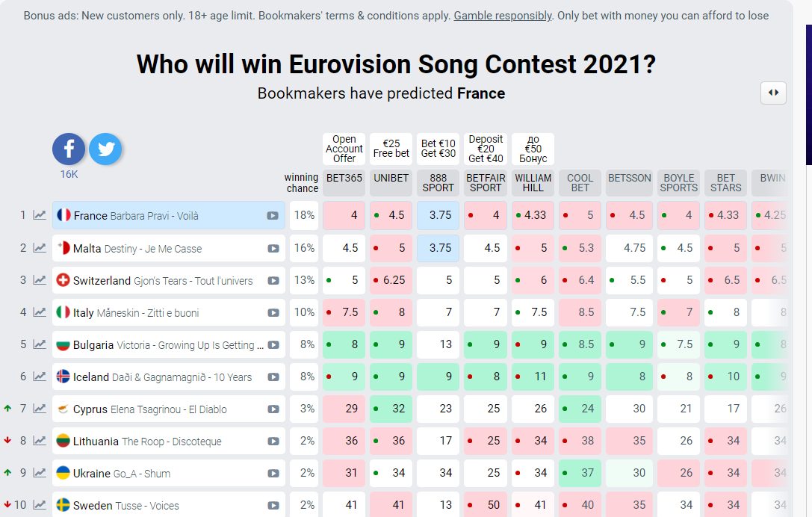Share odds on Facebook icon

point(69,149)
